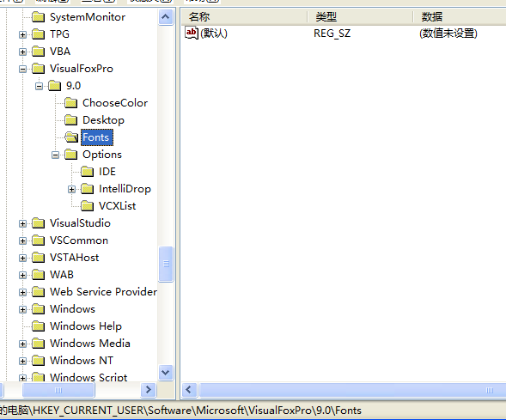Expand the VisualStudio key

click(x=22, y=223)
